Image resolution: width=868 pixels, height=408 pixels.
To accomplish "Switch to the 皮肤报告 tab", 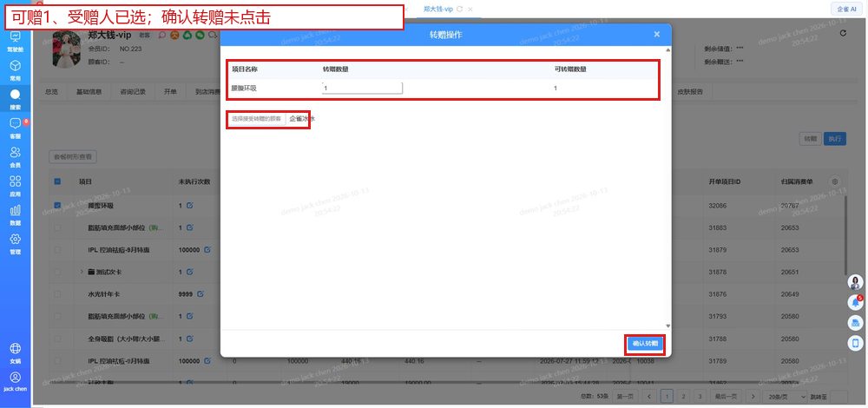I will [x=690, y=92].
